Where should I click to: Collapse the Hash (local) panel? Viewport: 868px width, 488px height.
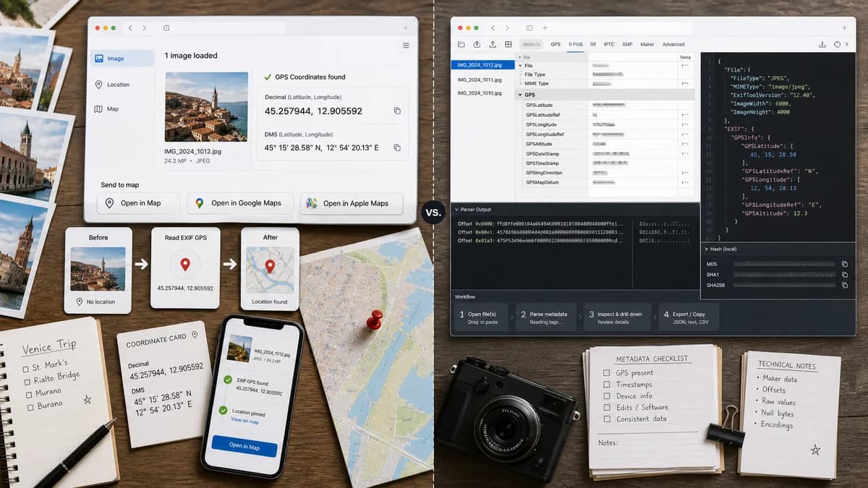point(707,249)
